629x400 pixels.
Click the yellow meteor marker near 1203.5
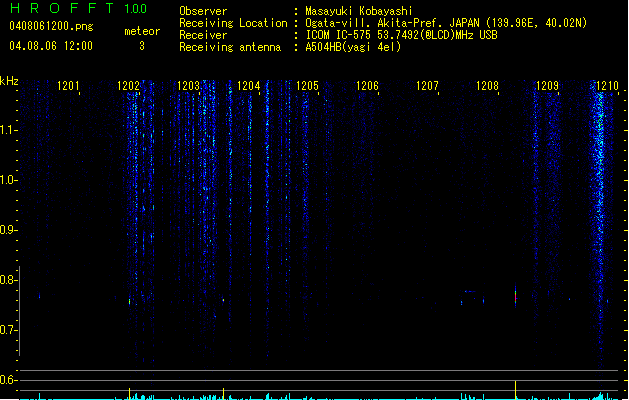coord(223,393)
